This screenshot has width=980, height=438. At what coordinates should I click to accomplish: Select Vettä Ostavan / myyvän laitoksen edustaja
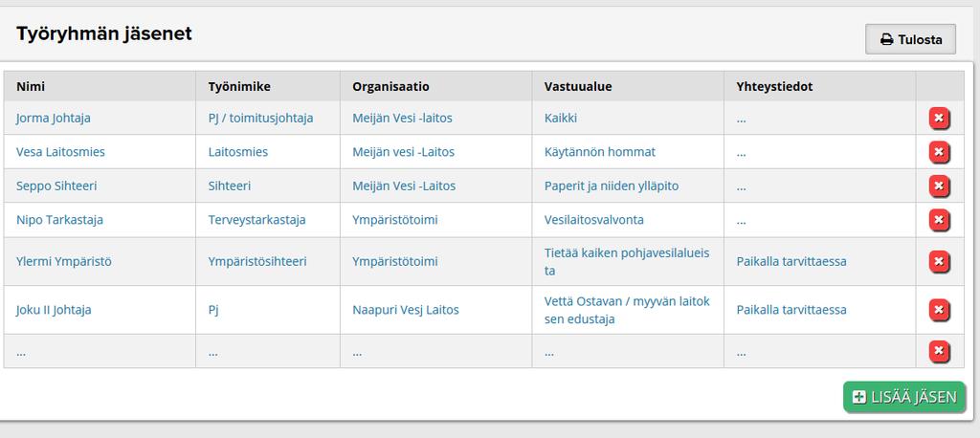[627, 310]
